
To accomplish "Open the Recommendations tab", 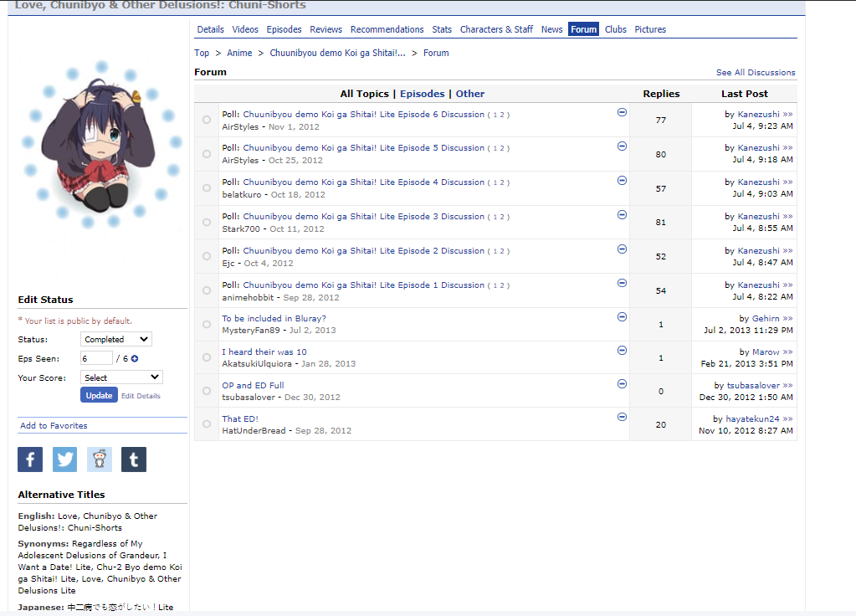I will (387, 29).
